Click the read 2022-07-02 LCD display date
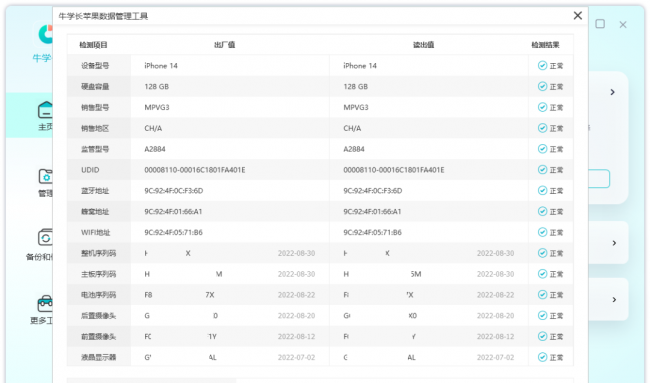650x383 pixels. (495, 357)
